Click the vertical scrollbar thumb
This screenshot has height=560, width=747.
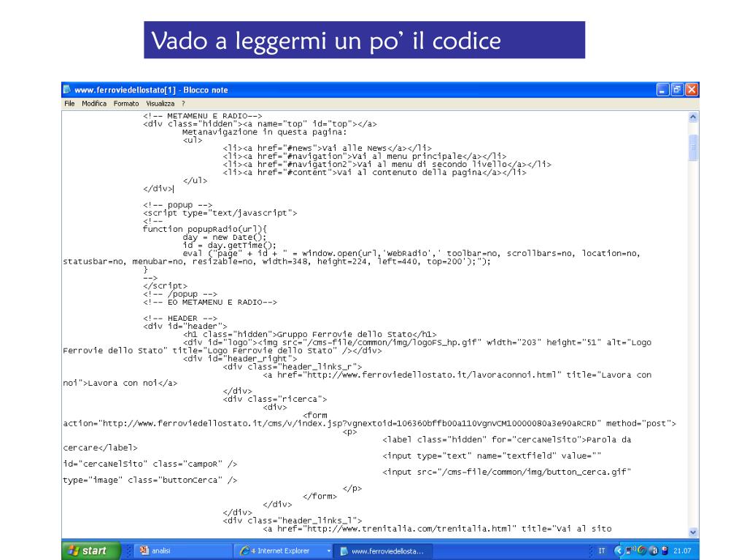point(693,147)
